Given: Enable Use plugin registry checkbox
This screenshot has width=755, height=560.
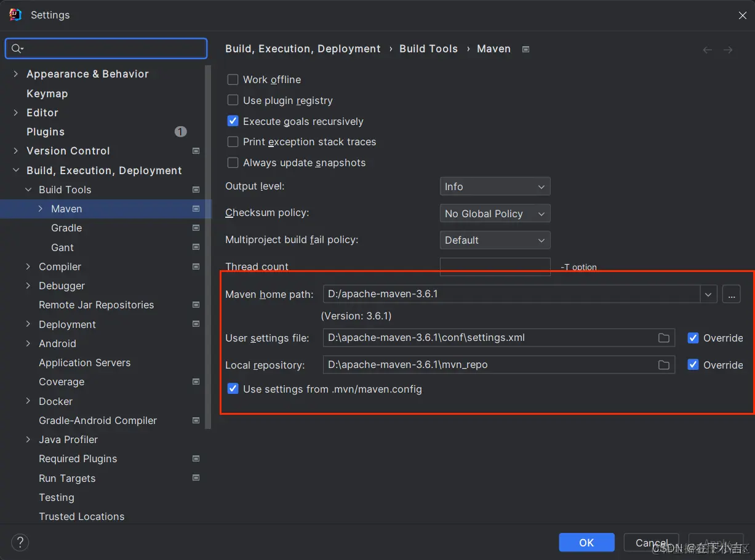Looking at the screenshot, I should (x=233, y=100).
